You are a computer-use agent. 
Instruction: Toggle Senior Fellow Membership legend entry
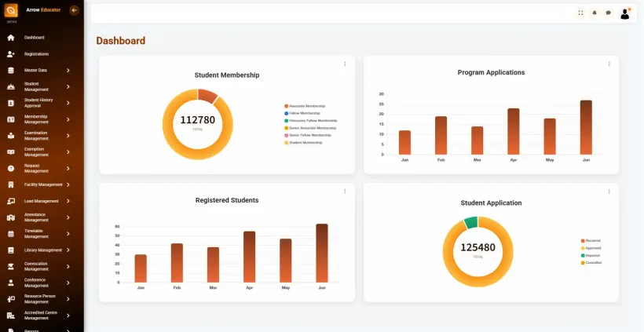(308, 135)
